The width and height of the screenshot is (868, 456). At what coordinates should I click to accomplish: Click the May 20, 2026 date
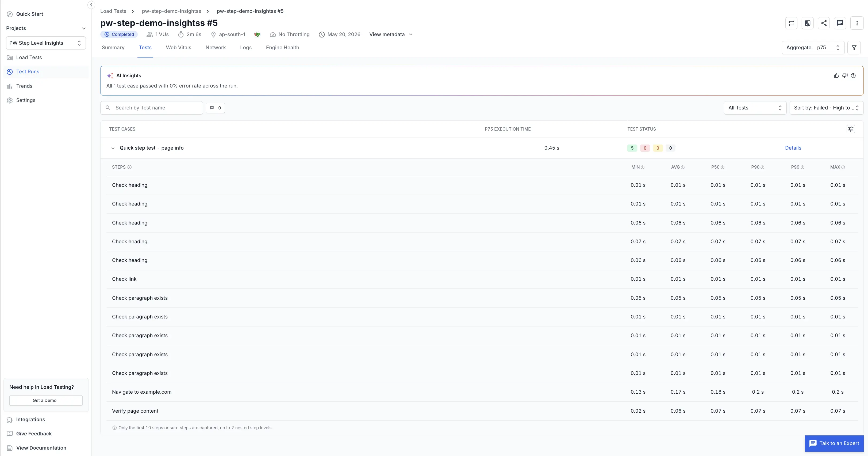(x=344, y=35)
